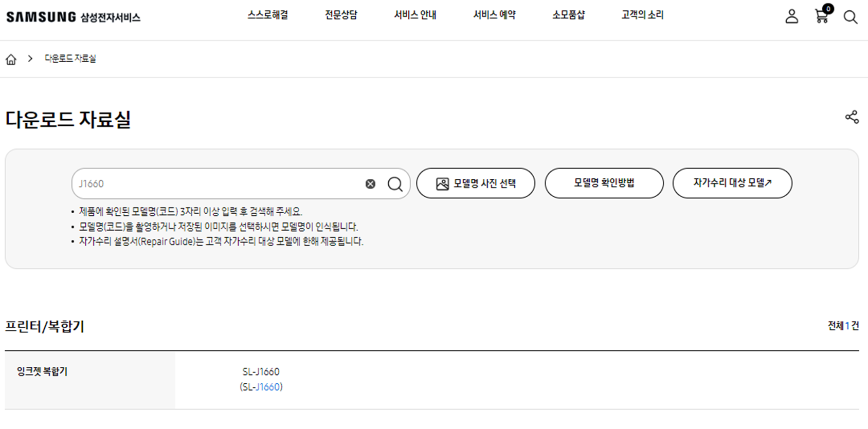Go to home via breadcrumb house icon
The image size is (868, 429).
(11, 59)
